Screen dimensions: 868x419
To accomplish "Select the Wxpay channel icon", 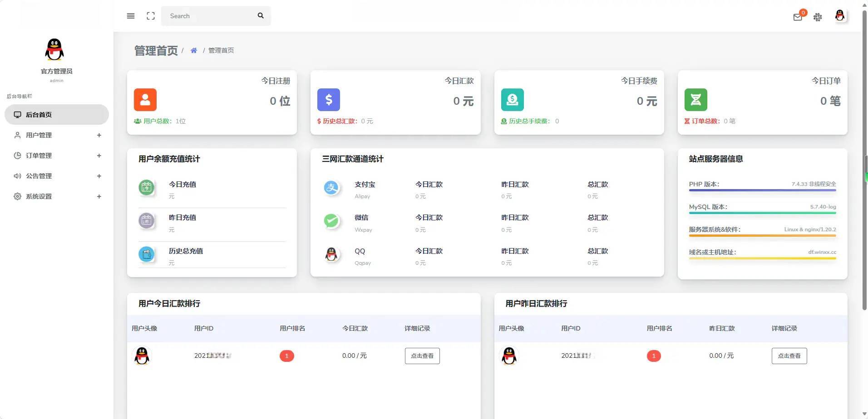I will click(x=331, y=221).
